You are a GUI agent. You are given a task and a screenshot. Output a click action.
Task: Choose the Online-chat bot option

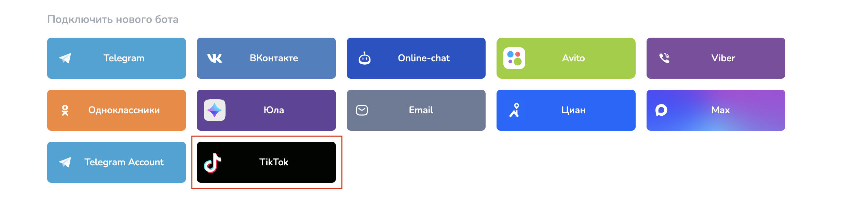point(416,58)
